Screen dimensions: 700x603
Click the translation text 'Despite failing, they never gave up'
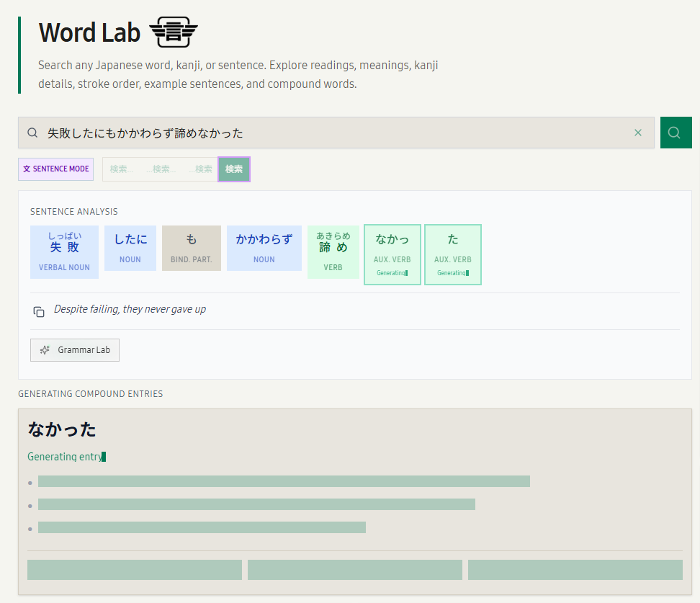coord(130,309)
